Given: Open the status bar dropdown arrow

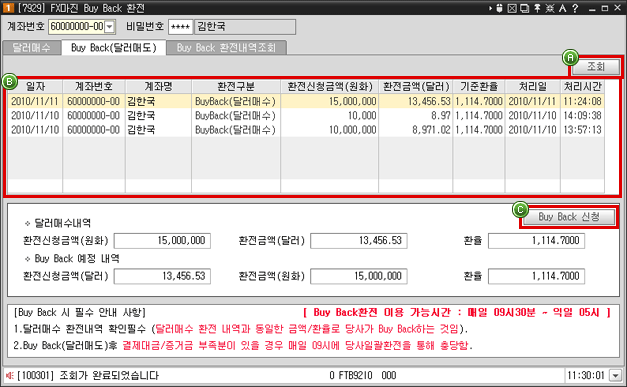Looking at the screenshot, I should tap(615, 375).
